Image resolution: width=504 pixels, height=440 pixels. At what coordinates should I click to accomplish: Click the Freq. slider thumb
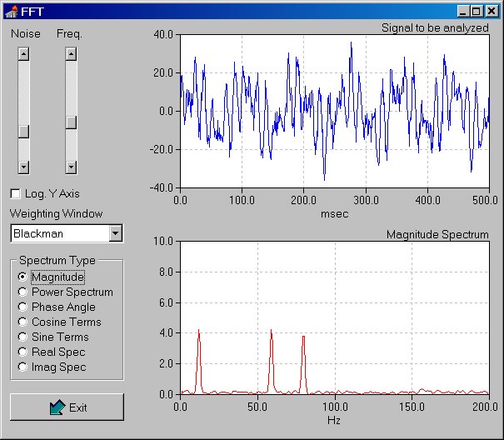tap(71, 122)
